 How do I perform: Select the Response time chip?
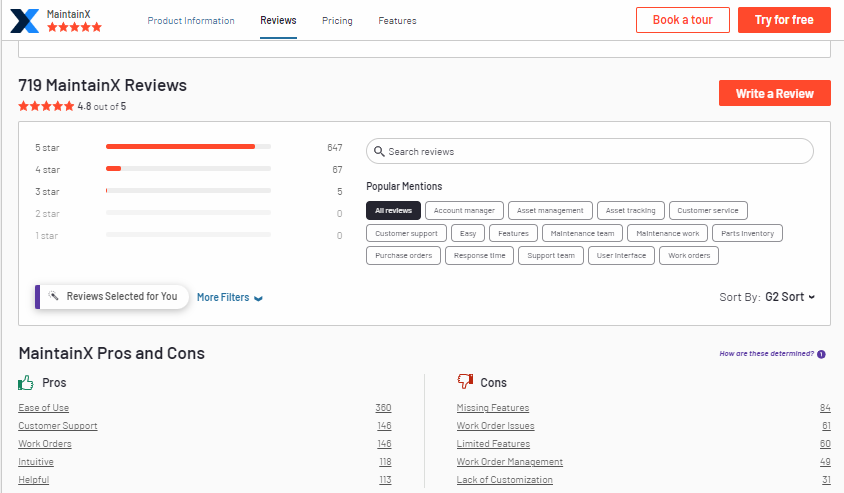point(480,256)
